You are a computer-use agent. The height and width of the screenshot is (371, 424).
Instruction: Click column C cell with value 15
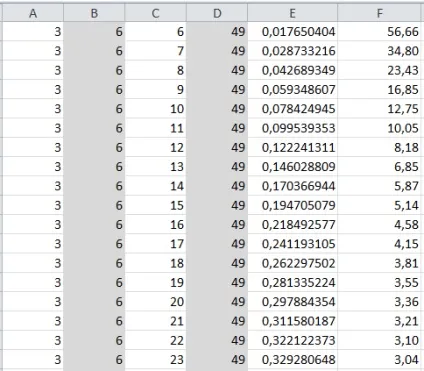click(156, 205)
